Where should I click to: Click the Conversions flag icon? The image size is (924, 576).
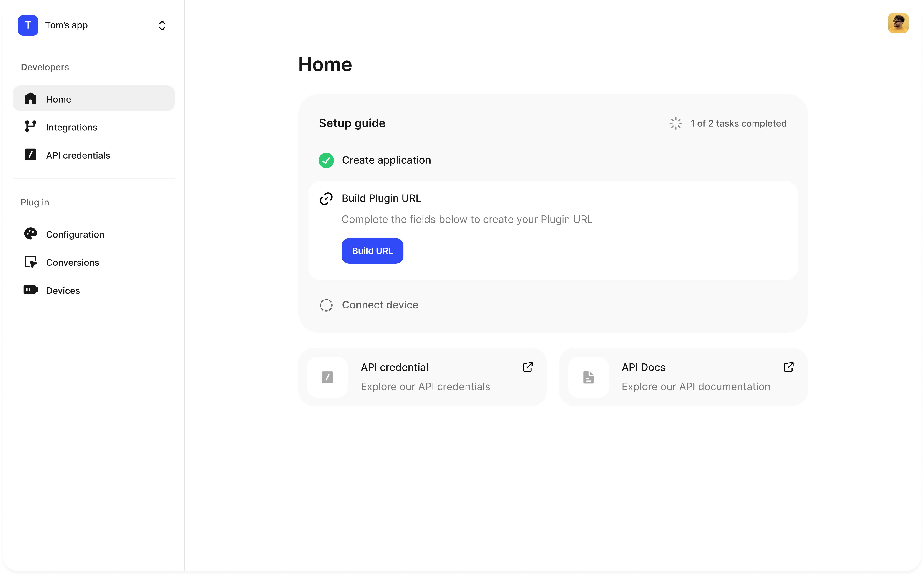(30, 262)
